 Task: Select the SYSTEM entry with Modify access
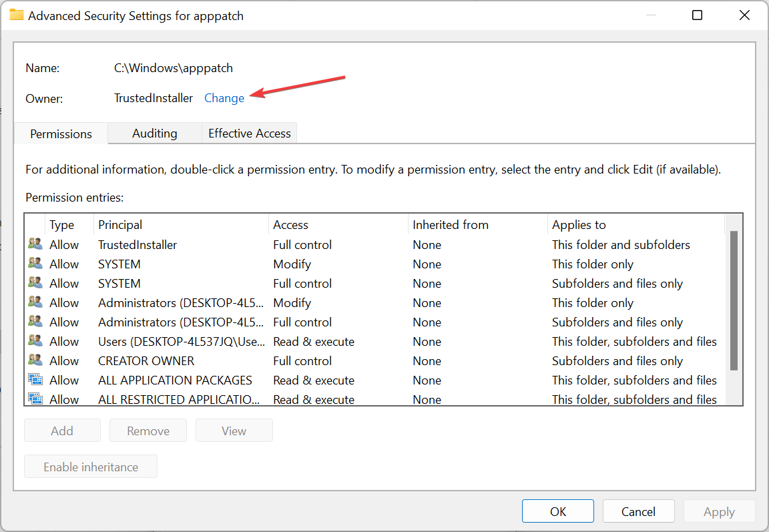pos(375,264)
